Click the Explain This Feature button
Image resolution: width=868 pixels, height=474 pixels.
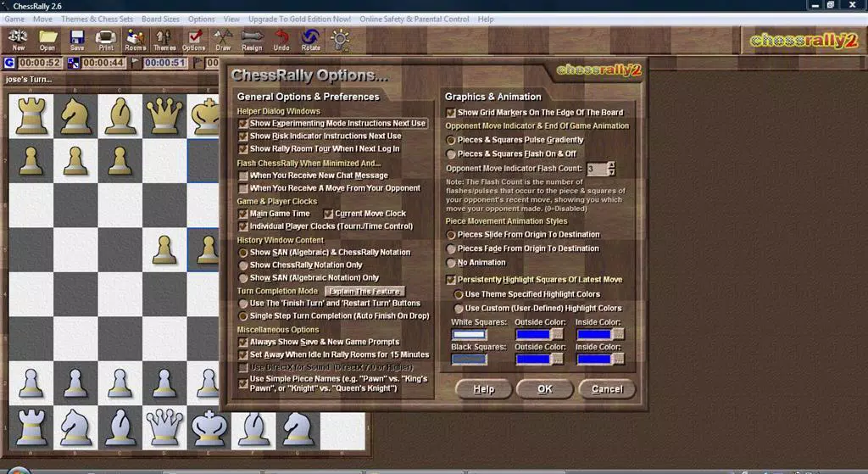click(364, 291)
